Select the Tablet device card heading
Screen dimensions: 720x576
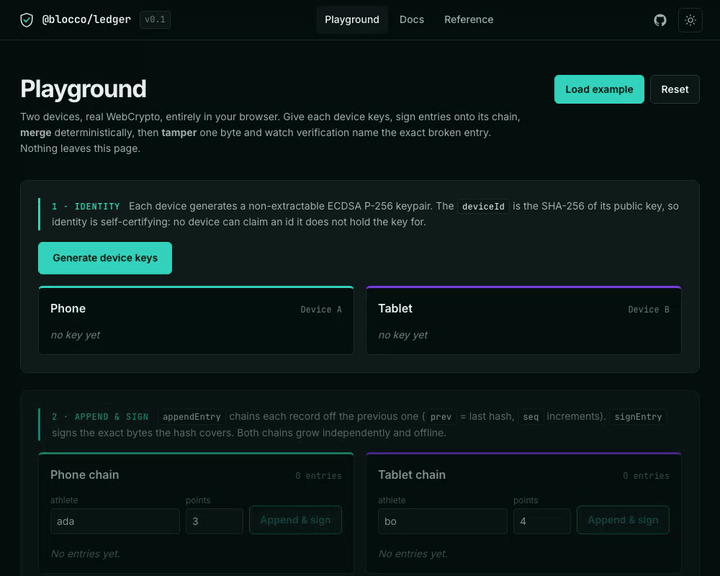pos(395,308)
